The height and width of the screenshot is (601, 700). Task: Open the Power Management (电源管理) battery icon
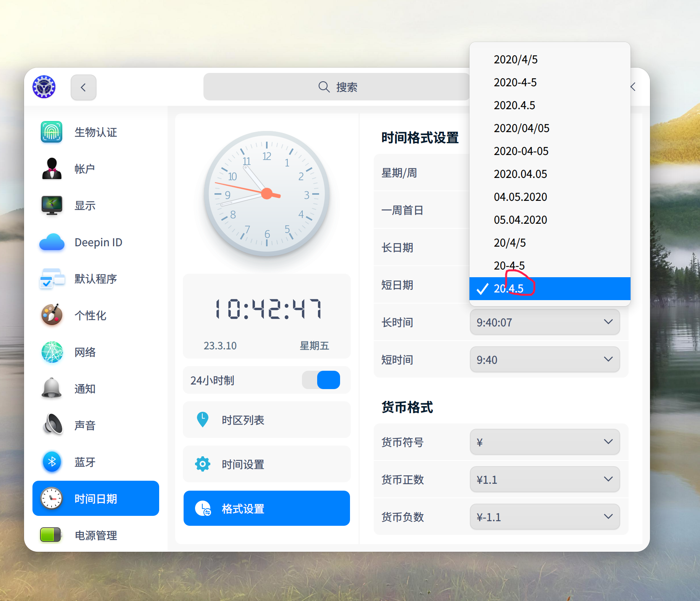pos(51,535)
